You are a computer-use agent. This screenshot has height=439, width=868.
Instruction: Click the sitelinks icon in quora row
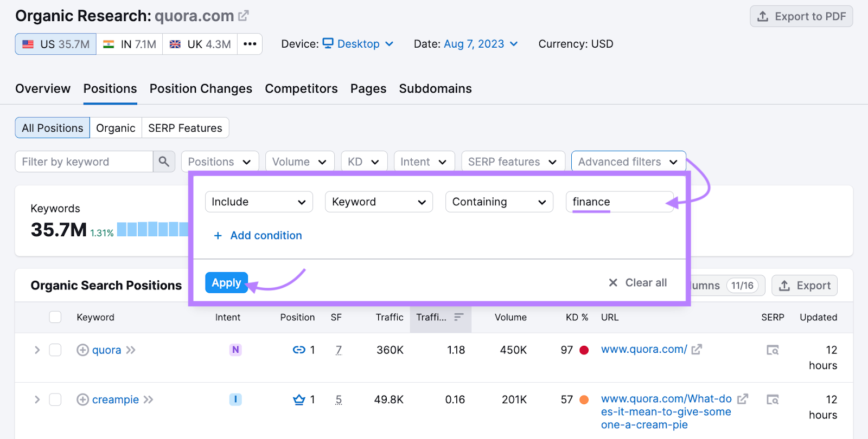click(x=299, y=350)
